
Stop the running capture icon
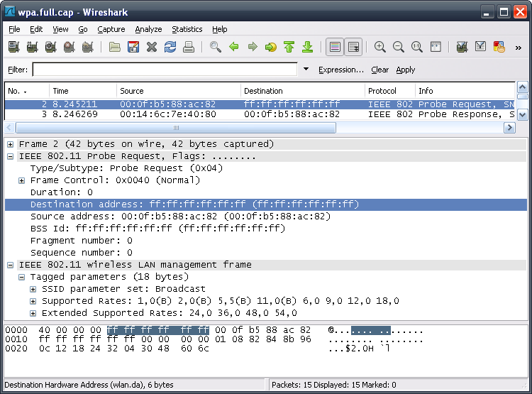[70, 47]
